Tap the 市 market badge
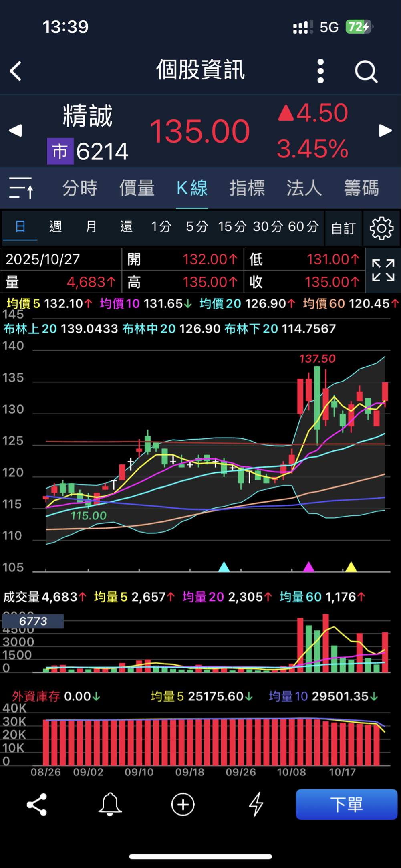401x868 pixels. [x=60, y=151]
